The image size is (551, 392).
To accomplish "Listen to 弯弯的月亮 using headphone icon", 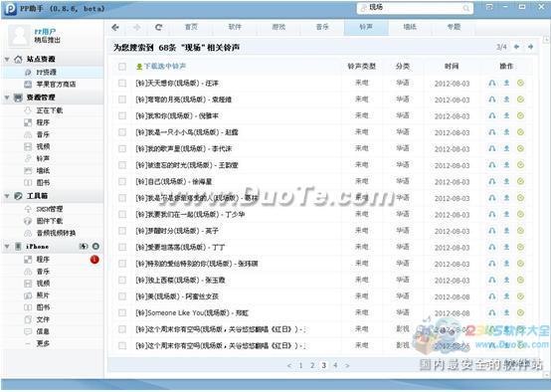I will point(492,99).
